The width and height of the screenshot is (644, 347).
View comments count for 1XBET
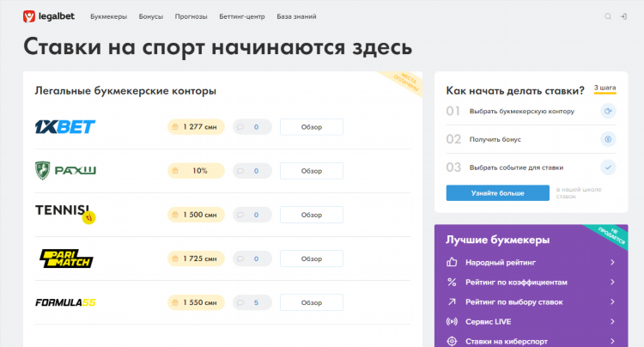252,127
